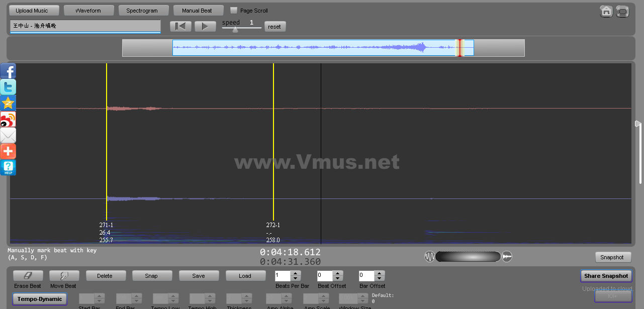The image size is (644, 309).
Task: Decrease the Beat Offset value
Action: coord(337,278)
